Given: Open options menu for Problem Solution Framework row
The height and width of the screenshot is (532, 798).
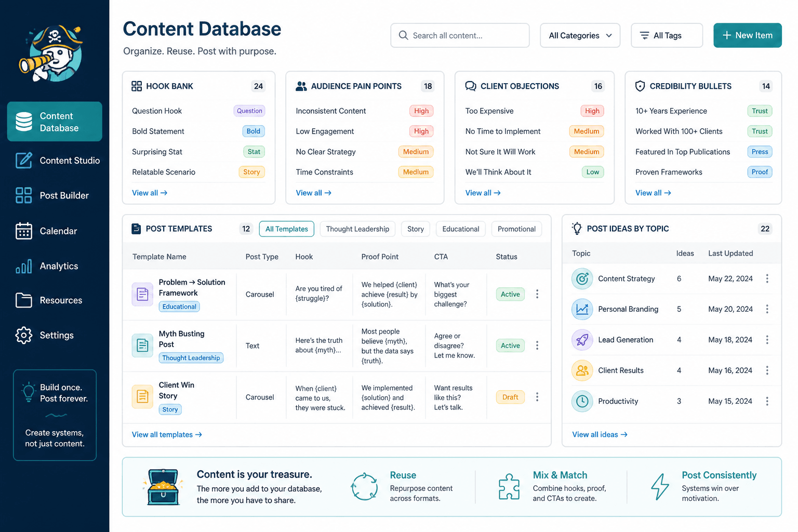Looking at the screenshot, I should coord(537,294).
